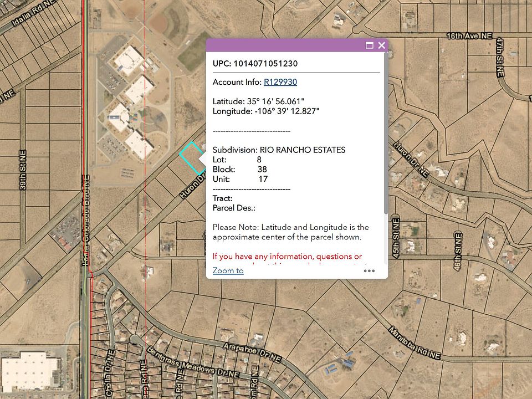The height and width of the screenshot is (399, 532).
Task: Click the Unit value 17
Action: [x=263, y=179]
